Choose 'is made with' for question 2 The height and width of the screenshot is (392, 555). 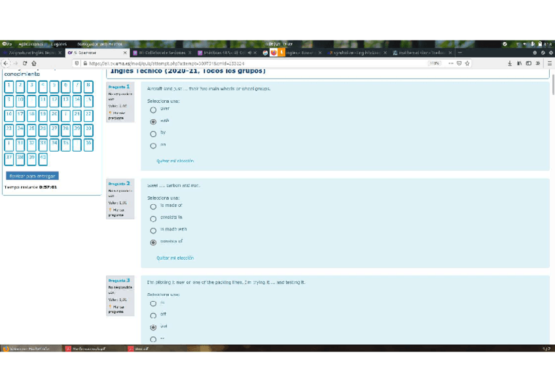[153, 230]
